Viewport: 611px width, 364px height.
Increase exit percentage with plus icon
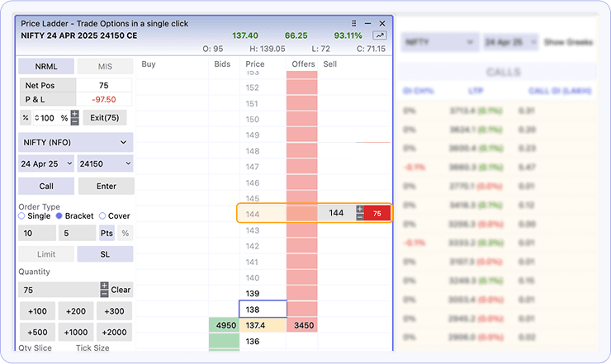(75, 114)
